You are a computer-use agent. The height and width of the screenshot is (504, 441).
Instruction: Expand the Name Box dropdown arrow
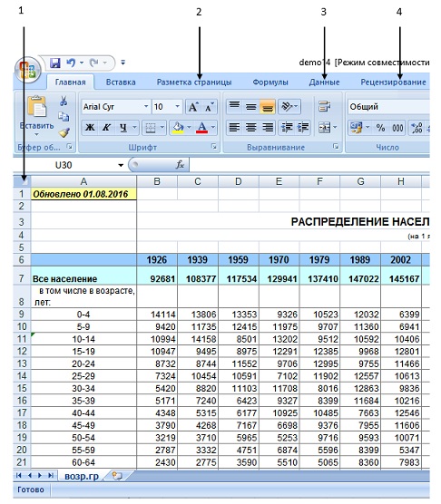point(121,165)
